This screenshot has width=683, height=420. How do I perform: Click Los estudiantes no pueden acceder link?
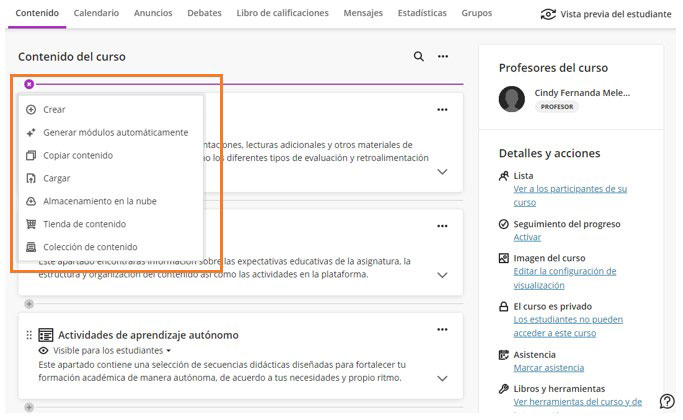[x=568, y=326]
